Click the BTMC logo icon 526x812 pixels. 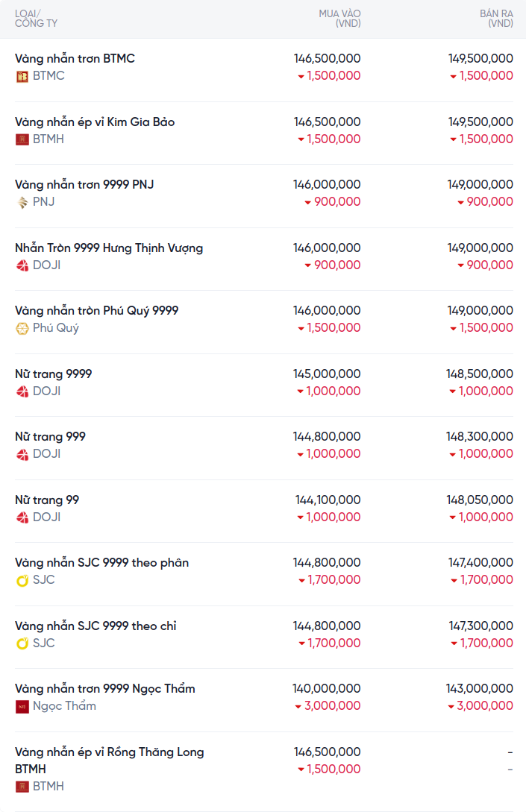(x=22, y=76)
